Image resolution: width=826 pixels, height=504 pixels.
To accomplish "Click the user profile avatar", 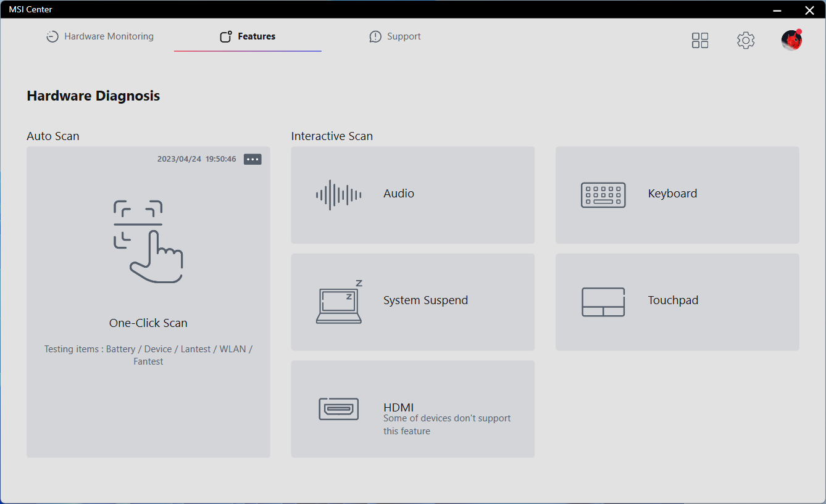I will tap(791, 40).
